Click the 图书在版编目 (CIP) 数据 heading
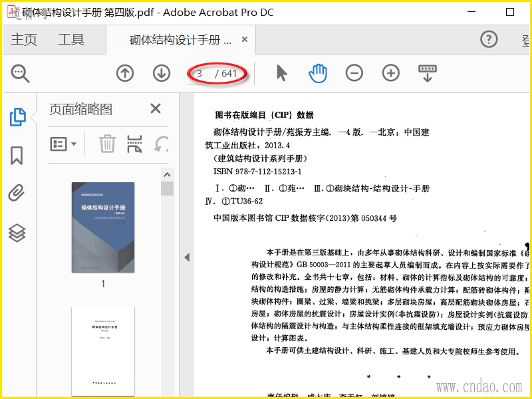 tap(264, 115)
